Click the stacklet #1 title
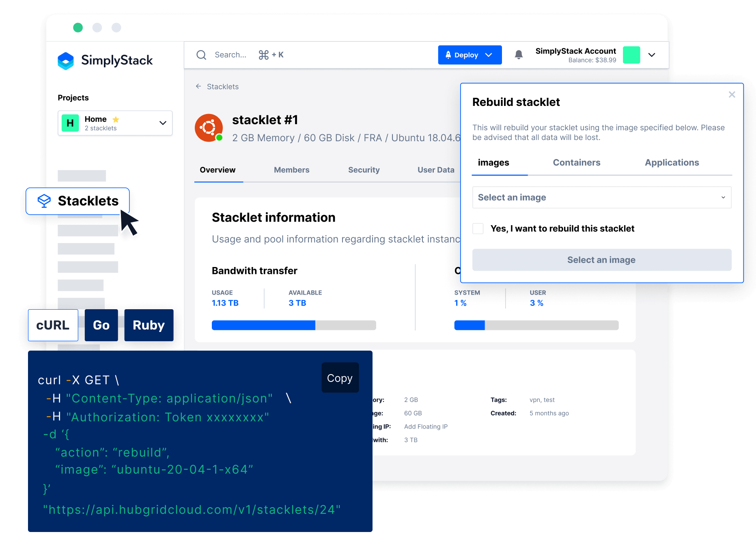 click(265, 120)
